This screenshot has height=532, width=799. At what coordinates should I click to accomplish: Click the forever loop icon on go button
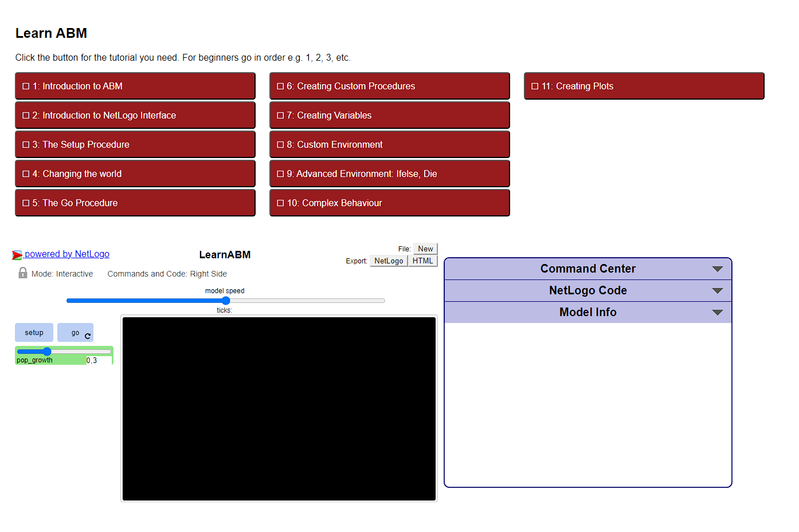(88, 336)
